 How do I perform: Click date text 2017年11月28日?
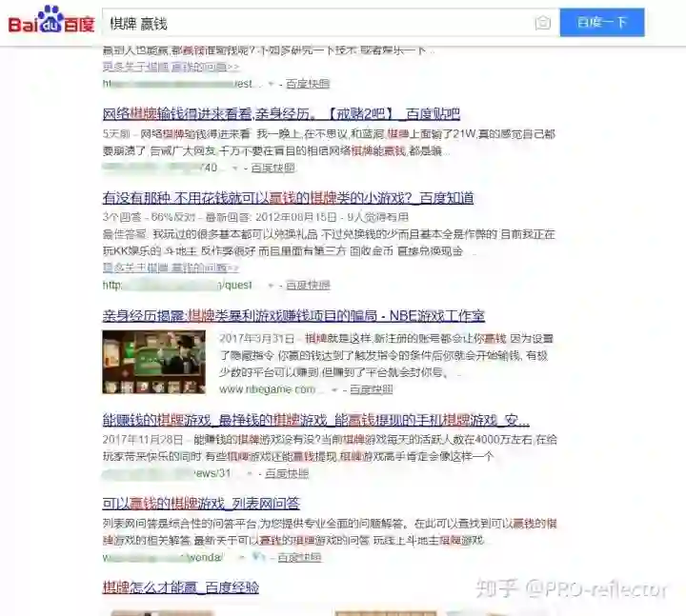pyautogui.click(x=143, y=439)
